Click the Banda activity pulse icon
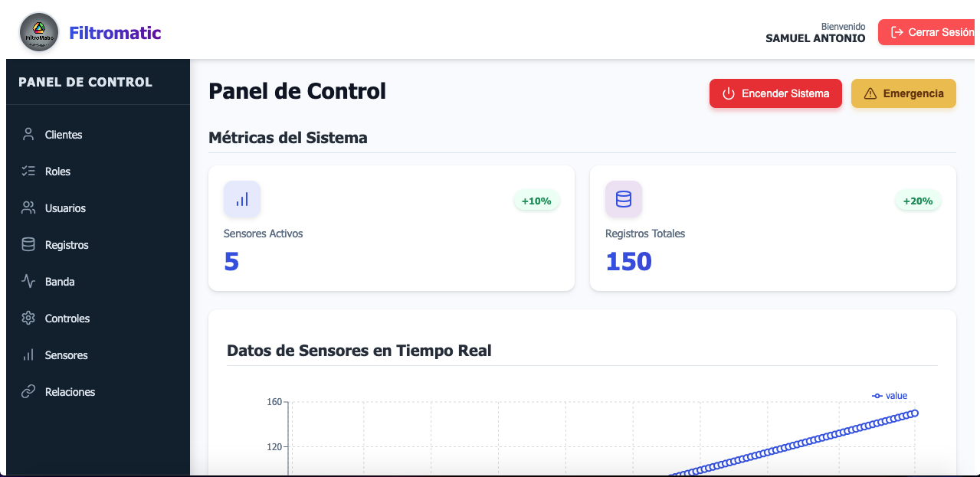 coord(28,282)
